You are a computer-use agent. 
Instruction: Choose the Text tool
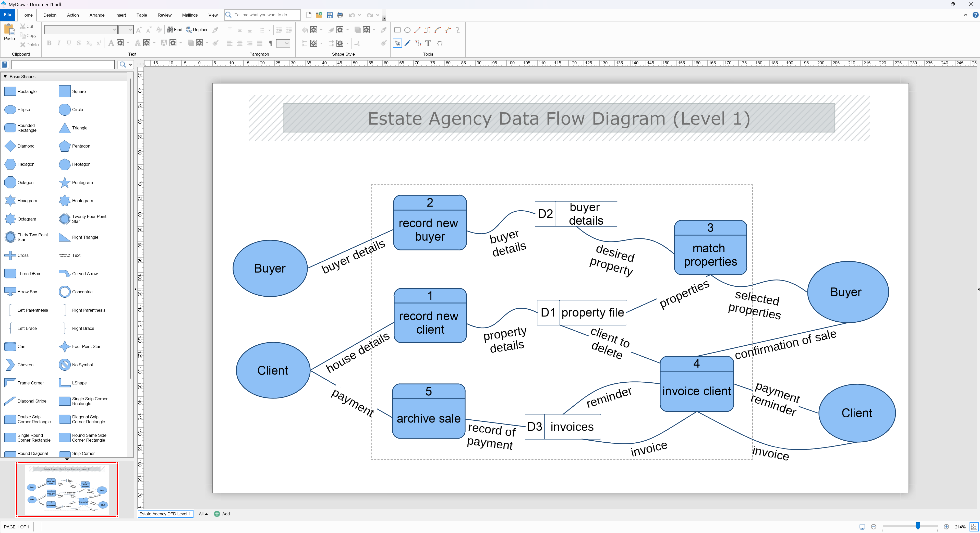coord(428,43)
